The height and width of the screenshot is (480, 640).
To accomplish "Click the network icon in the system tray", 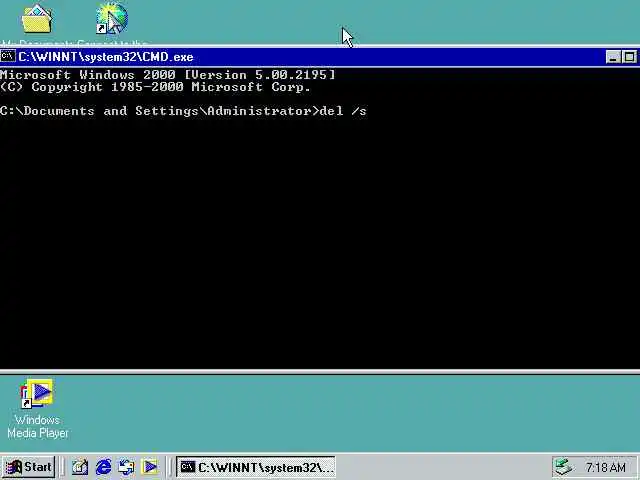I will point(564,467).
